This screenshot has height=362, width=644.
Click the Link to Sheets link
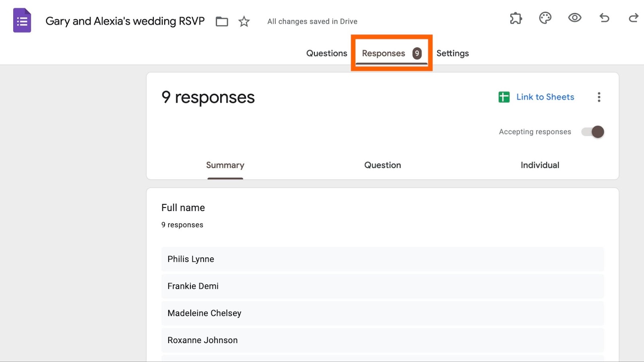pyautogui.click(x=545, y=97)
